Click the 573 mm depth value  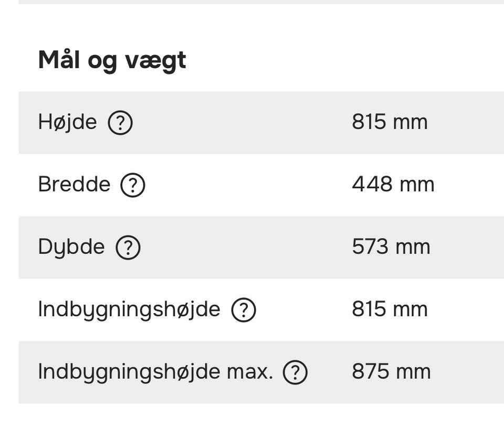point(391,247)
